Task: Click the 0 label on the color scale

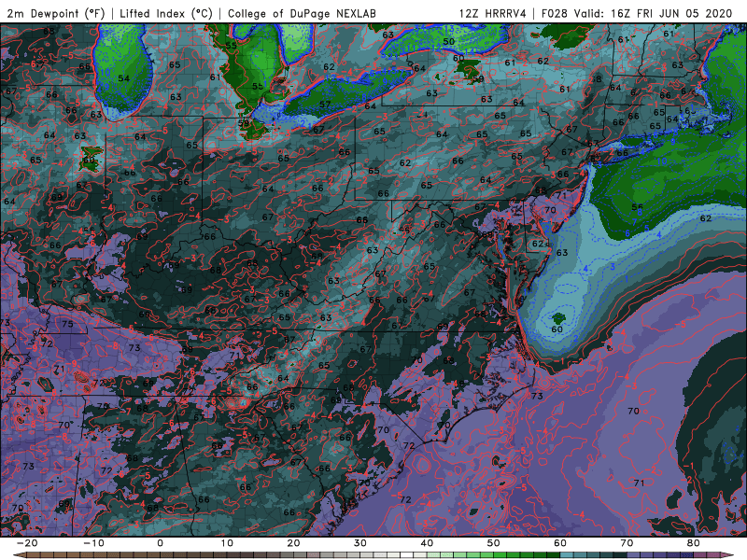Action: point(160,543)
